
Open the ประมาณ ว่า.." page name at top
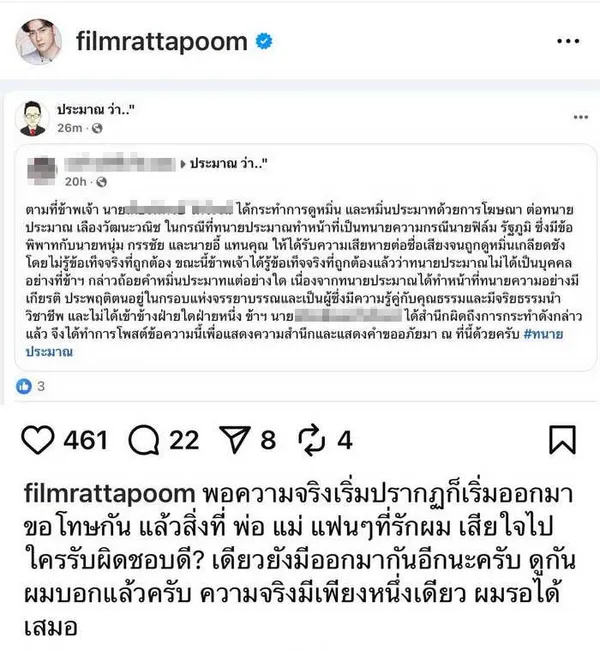coord(96,110)
